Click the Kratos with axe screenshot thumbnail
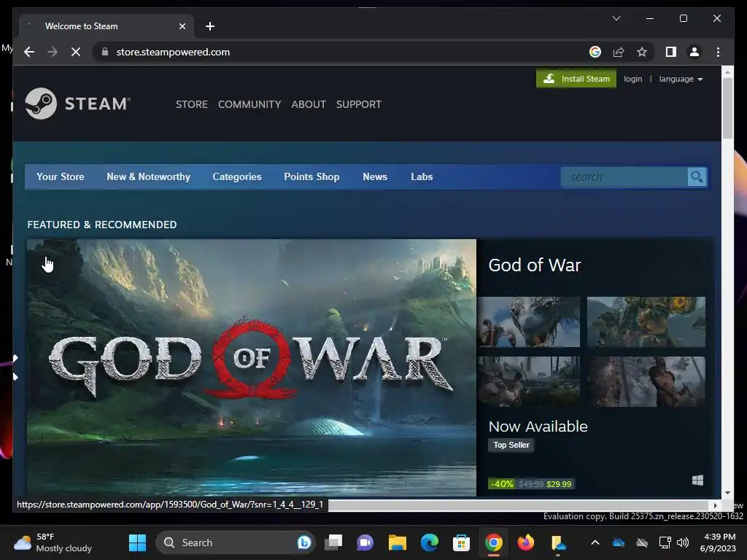The image size is (747, 560). click(x=646, y=381)
